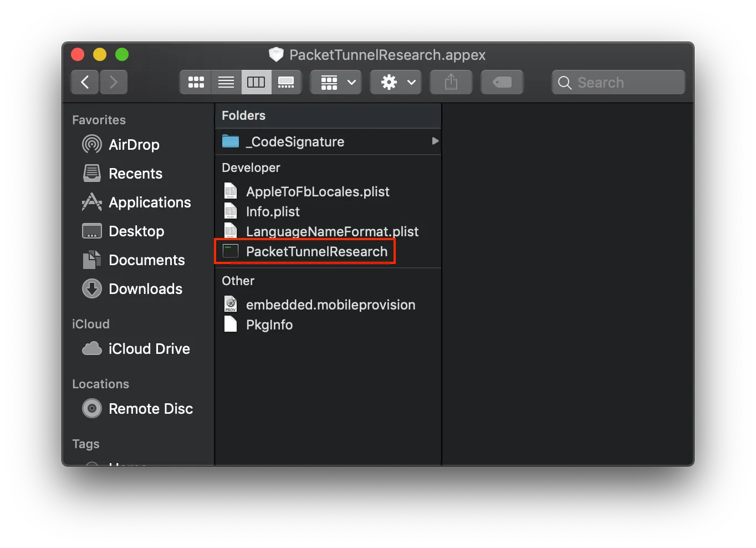Click the Developer group header
756x548 pixels.
[x=251, y=168]
